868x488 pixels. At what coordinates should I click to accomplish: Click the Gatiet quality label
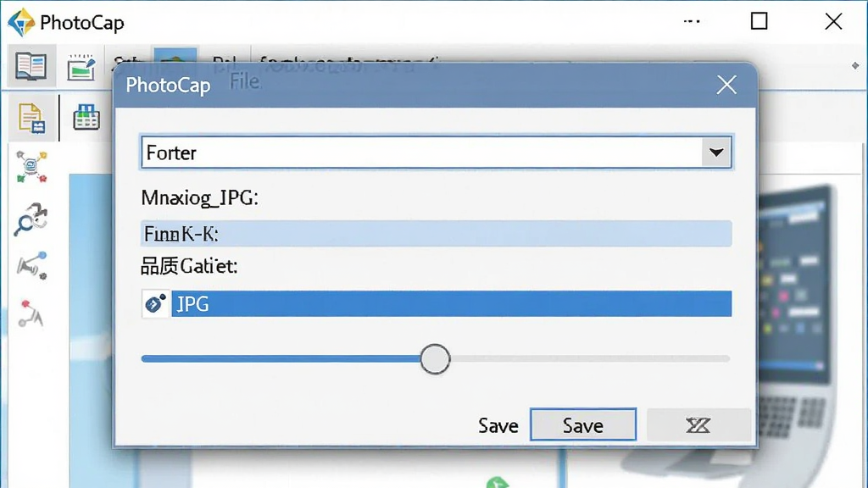189,266
